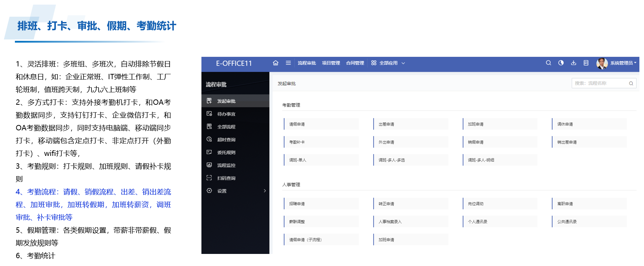Start 加班申请 under 考勤管理
Screen dimensions: 644x266
coord(500,124)
